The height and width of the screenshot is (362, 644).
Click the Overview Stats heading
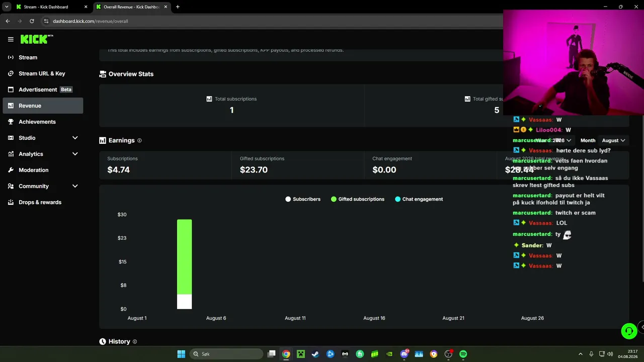coord(131,74)
